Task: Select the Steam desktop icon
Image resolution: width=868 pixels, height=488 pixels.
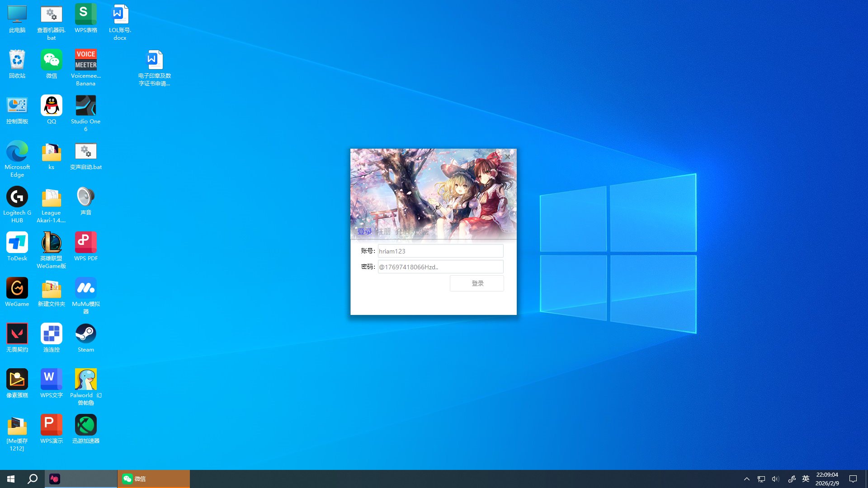Action: point(85,334)
